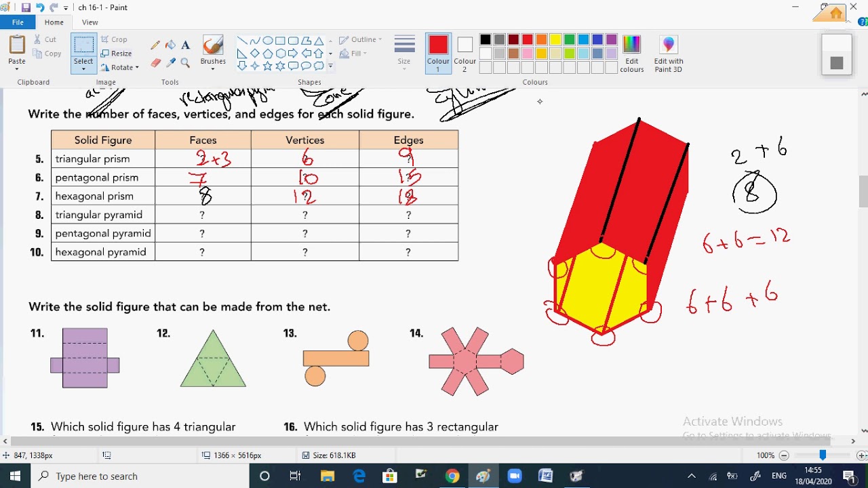Click the Copy button
Image resolution: width=868 pixels, height=488 pixels.
47,54
